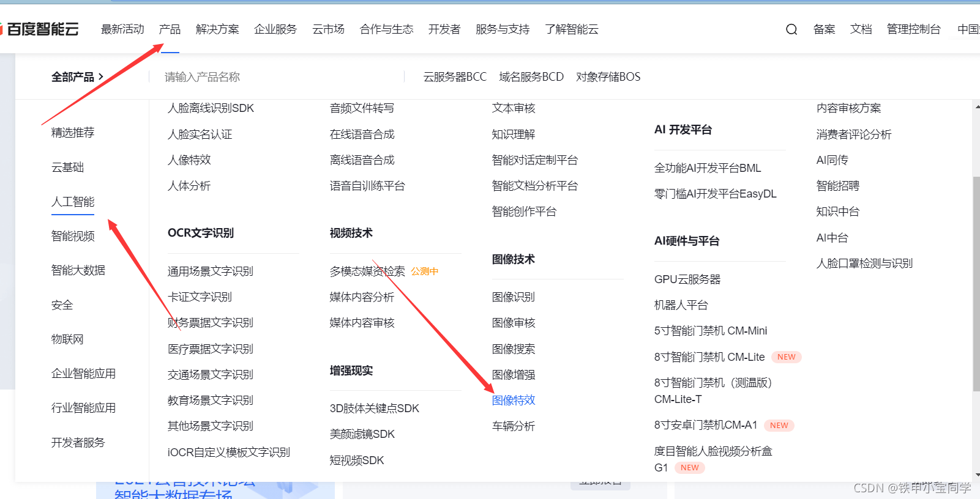Image resolution: width=980 pixels, height=499 pixels.
Task: Open the 解决方案 menu
Action: [x=217, y=29]
